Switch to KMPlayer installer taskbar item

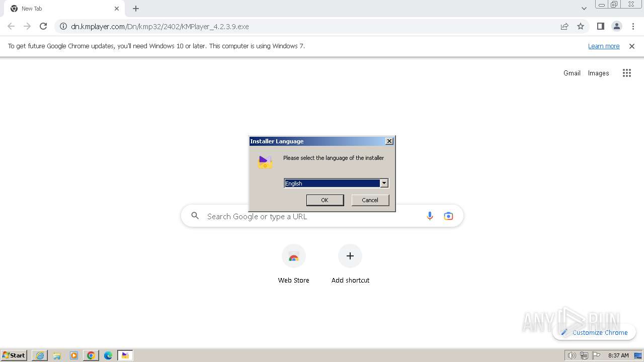[x=125, y=355]
